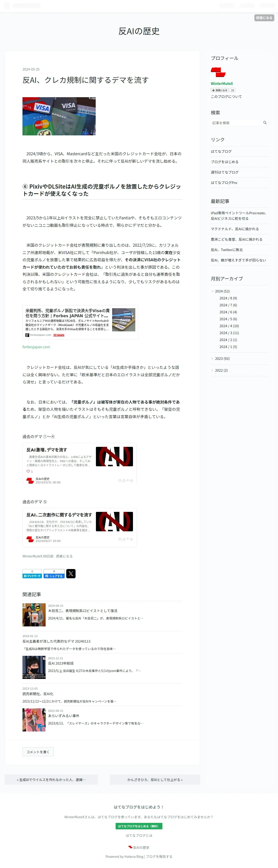This screenshot has width=278, height=868.
Task: Open はてなブログPro sidebar link
Action: tap(224, 183)
